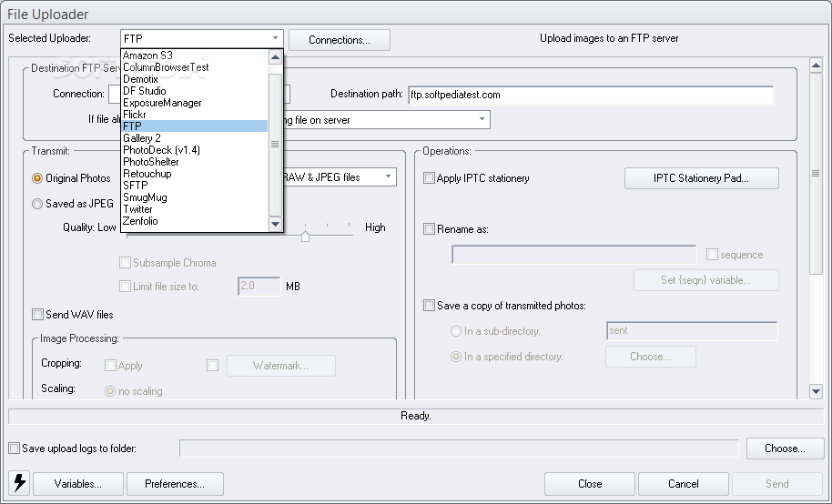The height and width of the screenshot is (504, 832).
Task: Click the upload logs folder path field
Action: point(459,449)
